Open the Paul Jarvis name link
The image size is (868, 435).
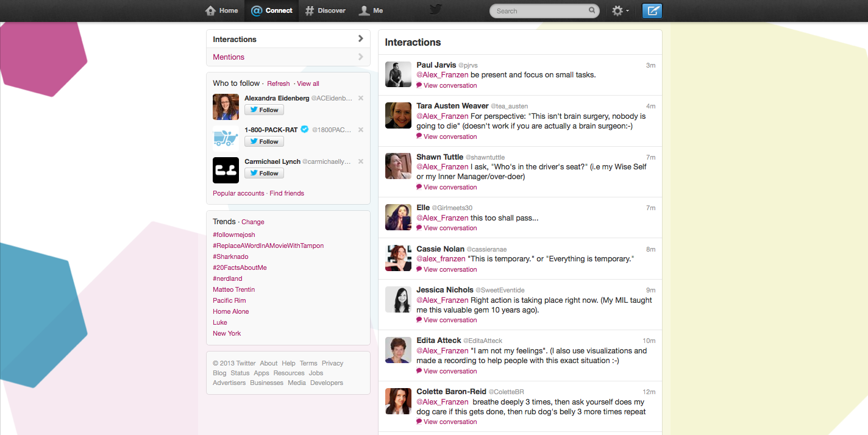coord(436,65)
